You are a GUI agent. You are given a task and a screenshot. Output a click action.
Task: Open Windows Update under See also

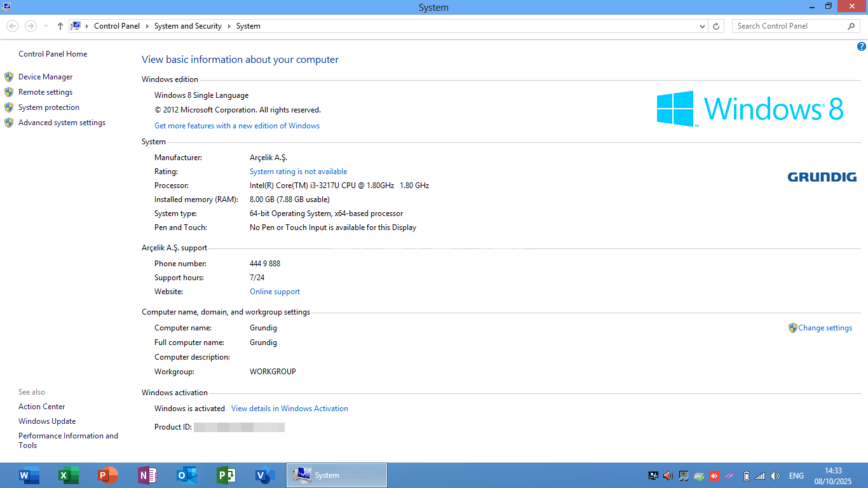47,421
